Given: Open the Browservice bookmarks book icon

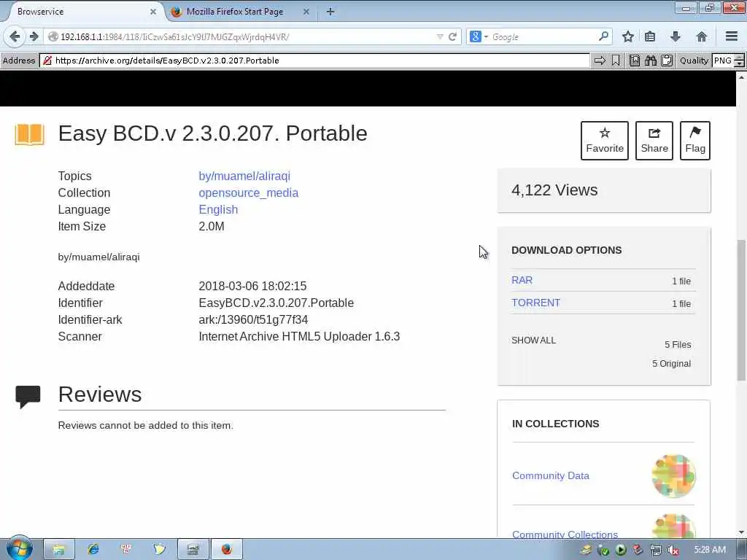Looking at the screenshot, I should 635,61.
